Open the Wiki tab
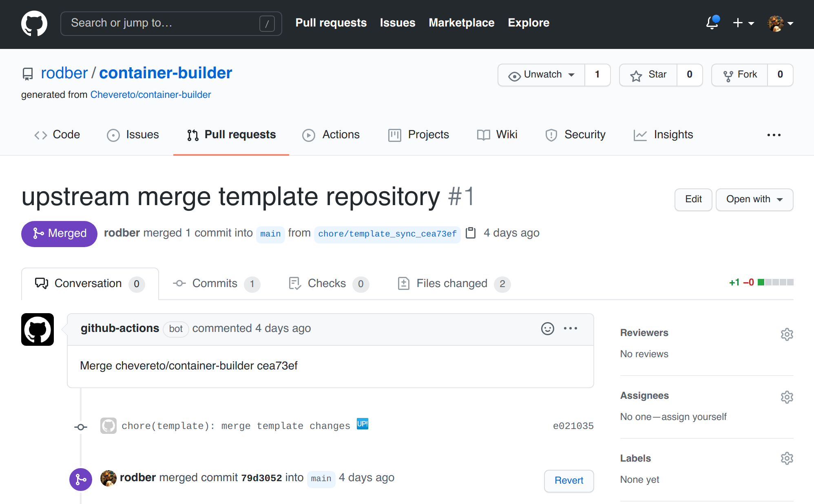The width and height of the screenshot is (814, 504). coord(497,135)
